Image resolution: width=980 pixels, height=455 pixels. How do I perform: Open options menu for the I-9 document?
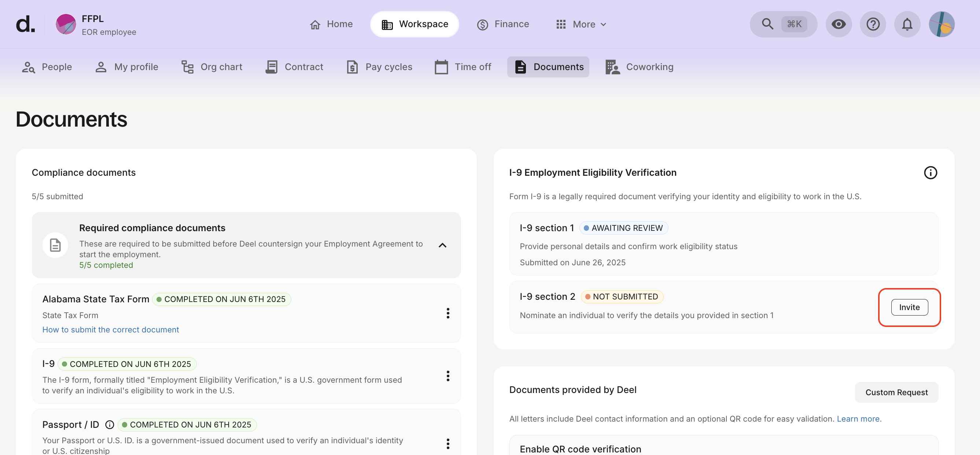[x=448, y=376]
